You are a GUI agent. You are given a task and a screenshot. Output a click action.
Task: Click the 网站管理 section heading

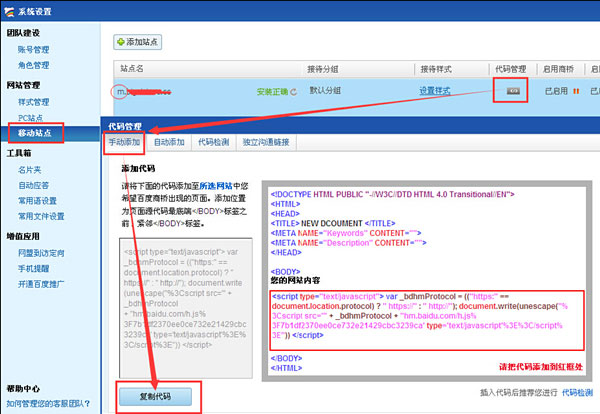(x=23, y=85)
